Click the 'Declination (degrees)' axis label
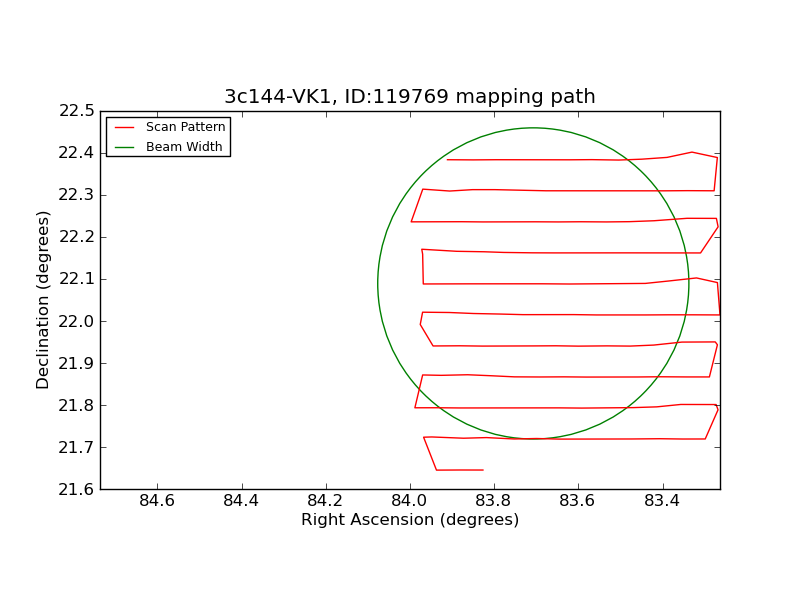This screenshot has height=600, width=800. [42, 300]
